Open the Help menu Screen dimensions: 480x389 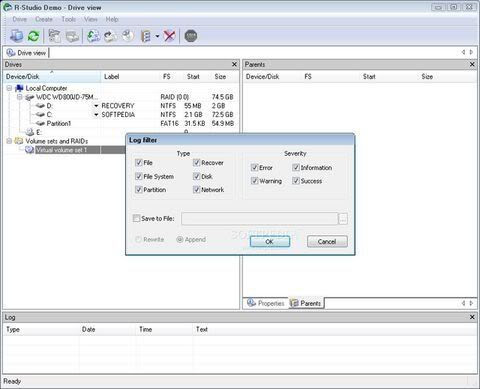pos(112,19)
